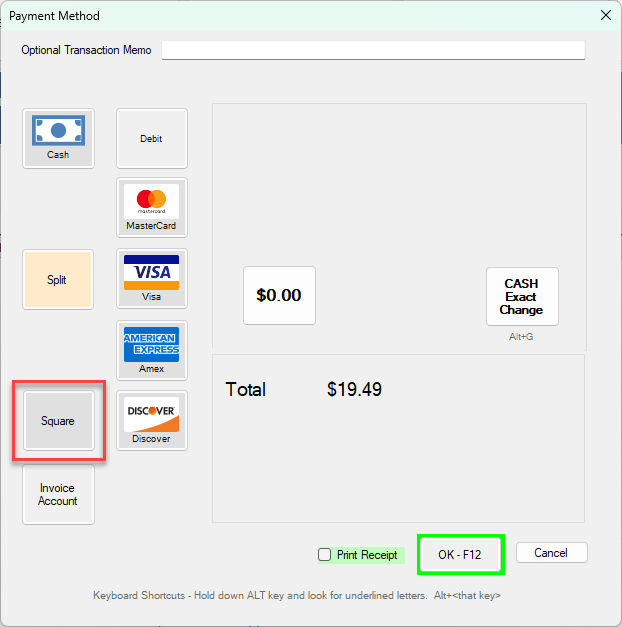Click the Keyboard Shortcuts hint text
This screenshot has height=627, width=622.
(x=297, y=595)
